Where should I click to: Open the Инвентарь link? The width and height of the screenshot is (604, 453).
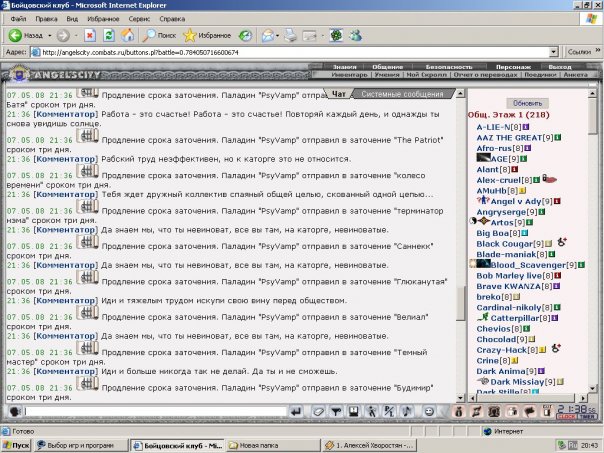click(x=349, y=75)
